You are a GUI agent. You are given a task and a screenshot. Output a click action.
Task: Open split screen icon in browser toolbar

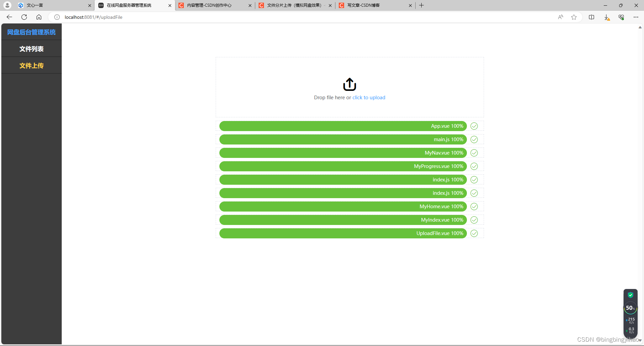point(591,17)
